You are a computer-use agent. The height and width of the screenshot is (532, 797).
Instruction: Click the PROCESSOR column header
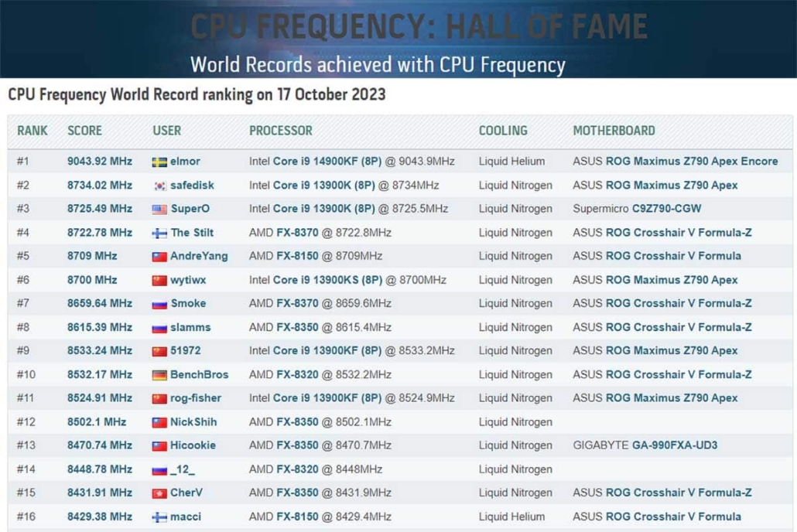point(280,131)
